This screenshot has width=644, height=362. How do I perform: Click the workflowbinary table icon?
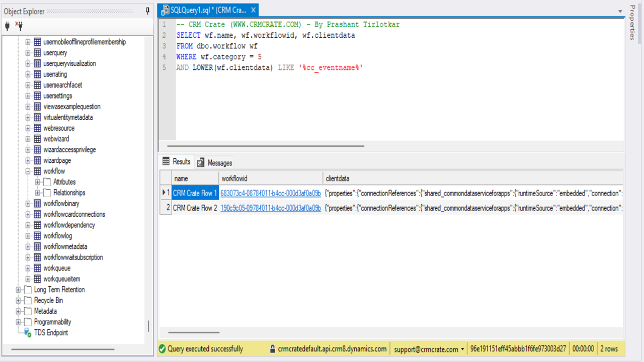point(37,204)
